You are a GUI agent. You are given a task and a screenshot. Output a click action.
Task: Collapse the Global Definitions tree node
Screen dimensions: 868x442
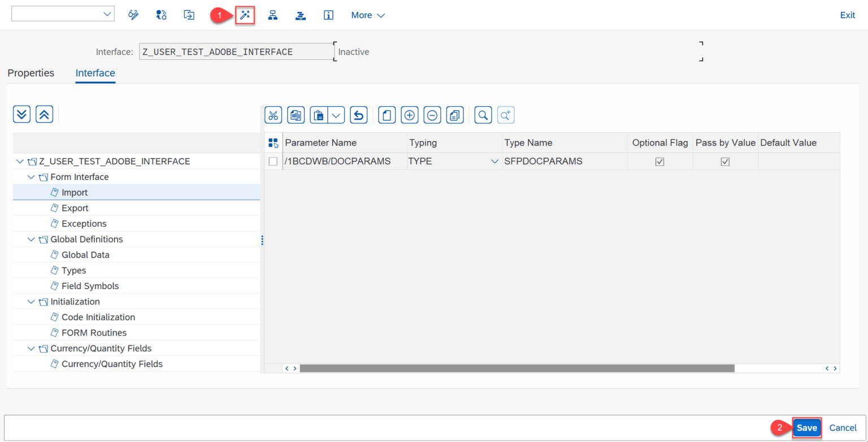pos(31,239)
